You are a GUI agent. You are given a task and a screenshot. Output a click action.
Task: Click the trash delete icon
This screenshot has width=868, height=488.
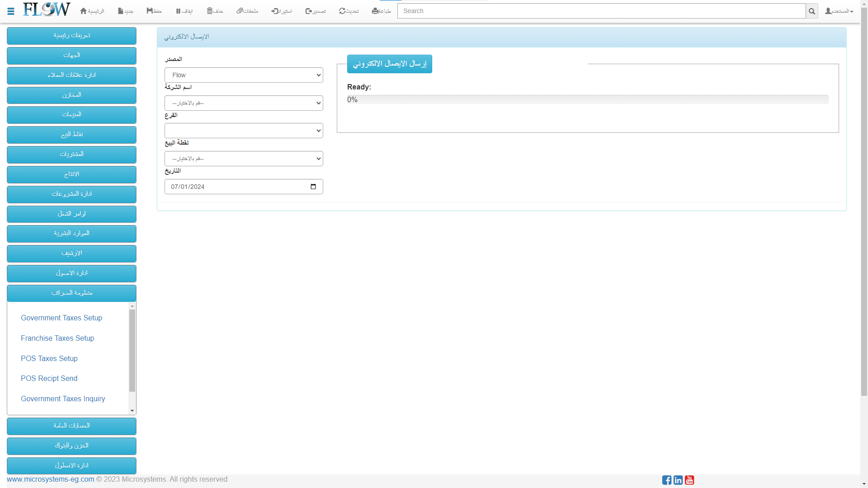[x=210, y=11]
